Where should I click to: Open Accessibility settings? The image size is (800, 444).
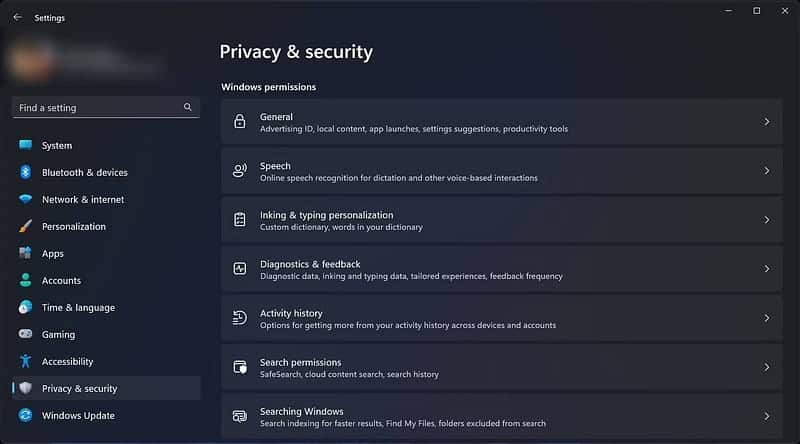point(106,362)
